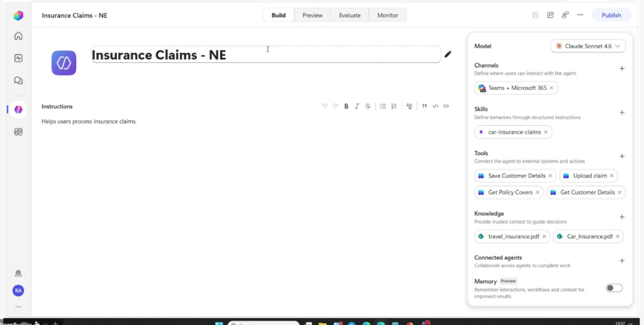
Task: Click the agent's purple code icon
Action: point(64,62)
